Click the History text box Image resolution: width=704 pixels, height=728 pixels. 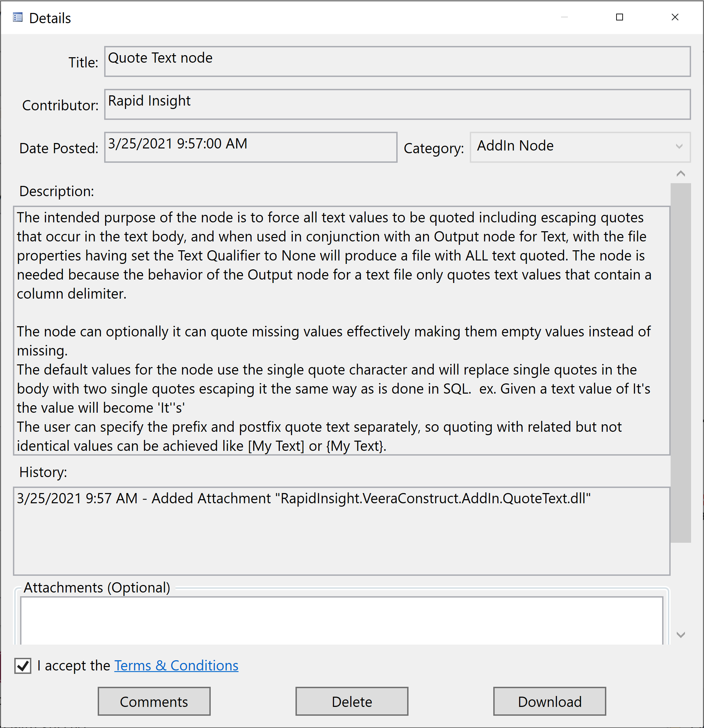[341, 531]
